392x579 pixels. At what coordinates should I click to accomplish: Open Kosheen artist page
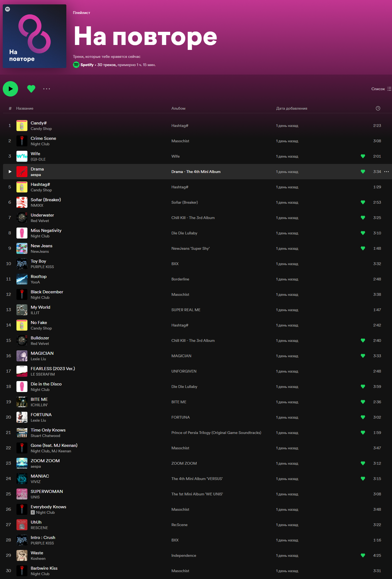click(38, 558)
